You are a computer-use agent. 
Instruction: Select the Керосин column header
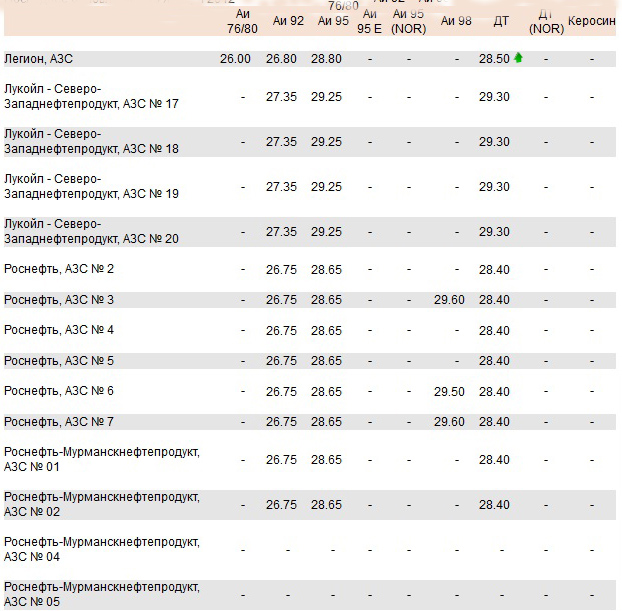(x=592, y=20)
